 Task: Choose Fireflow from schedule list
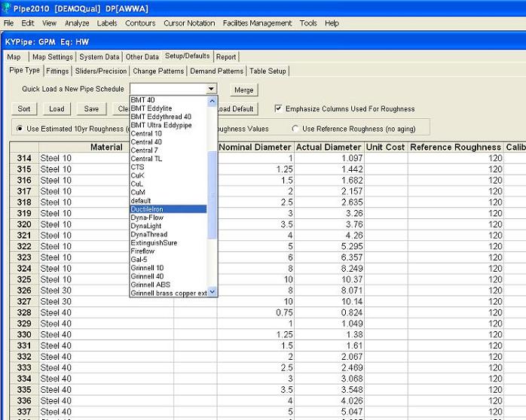(x=168, y=251)
